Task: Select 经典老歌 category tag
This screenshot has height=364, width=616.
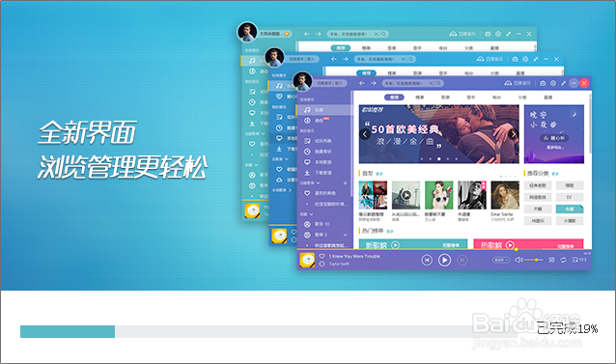Action: tap(538, 185)
